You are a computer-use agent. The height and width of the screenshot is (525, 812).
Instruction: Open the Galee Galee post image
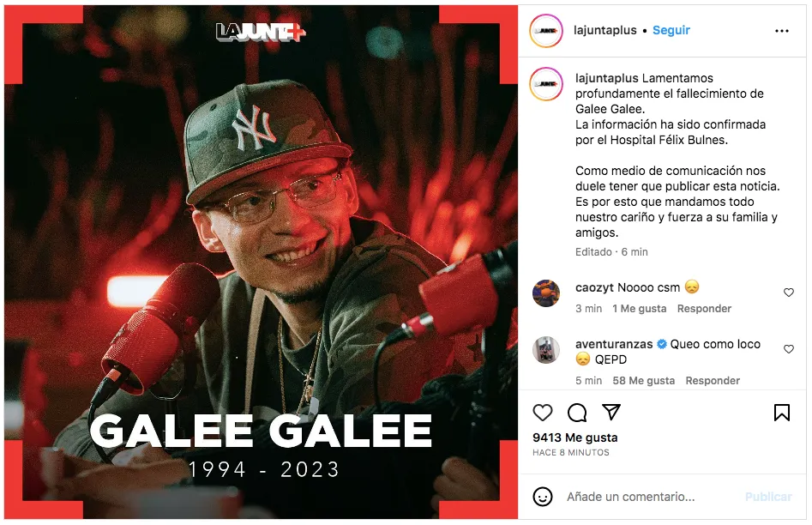point(261,262)
